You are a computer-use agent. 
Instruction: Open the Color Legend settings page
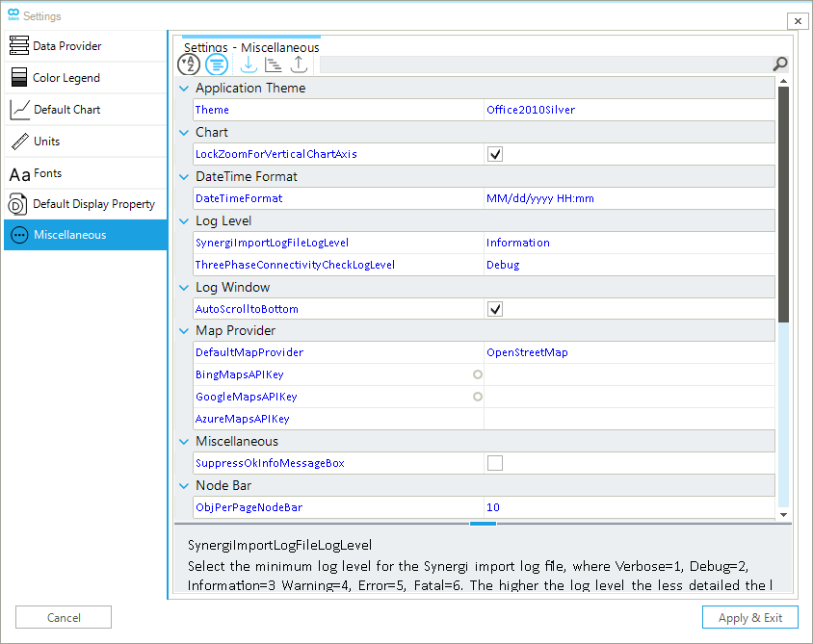tap(86, 78)
